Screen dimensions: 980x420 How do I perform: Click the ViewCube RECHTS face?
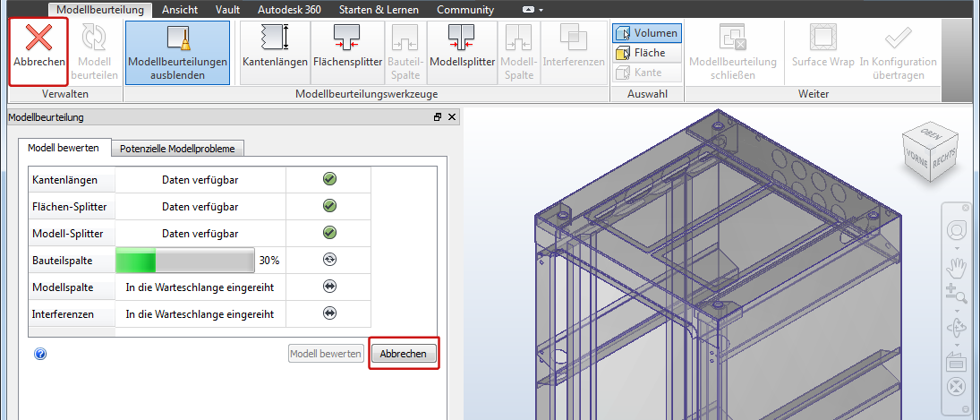tap(943, 157)
